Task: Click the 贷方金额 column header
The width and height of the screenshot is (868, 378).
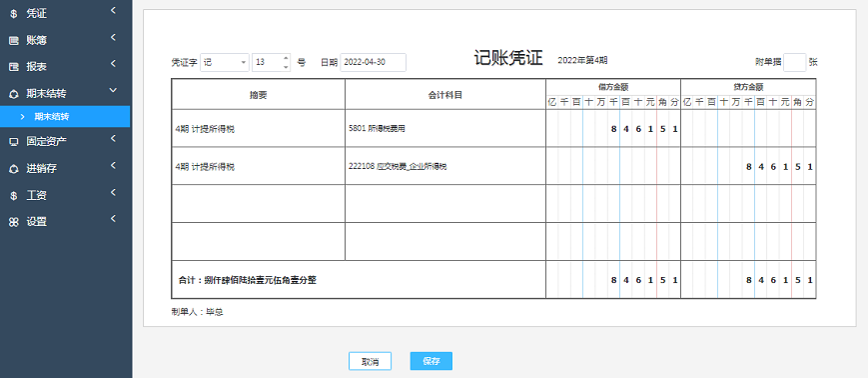Action: coord(748,87)
